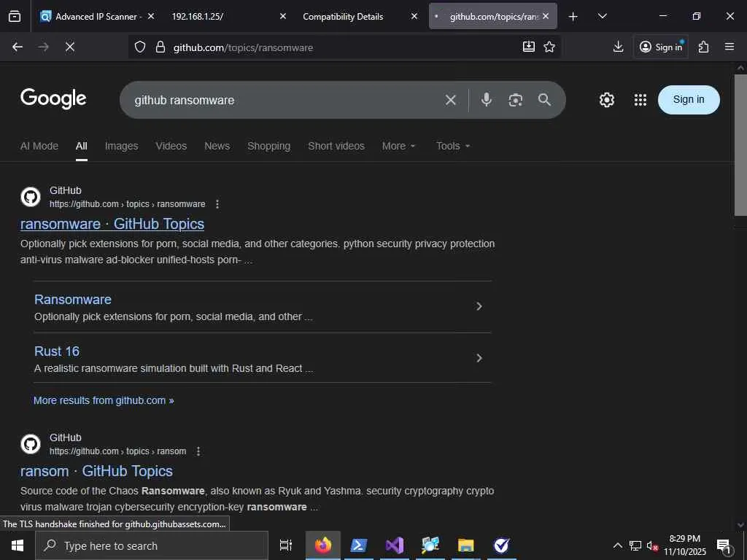
Task: Stop loading the current page
Action: click(x=70, y=47)
